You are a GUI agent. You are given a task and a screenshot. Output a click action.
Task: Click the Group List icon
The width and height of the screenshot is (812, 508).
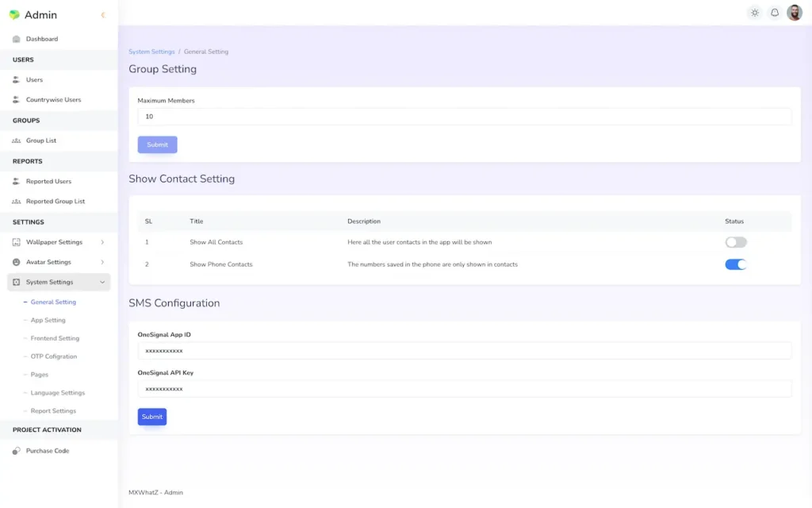[16, 140]
